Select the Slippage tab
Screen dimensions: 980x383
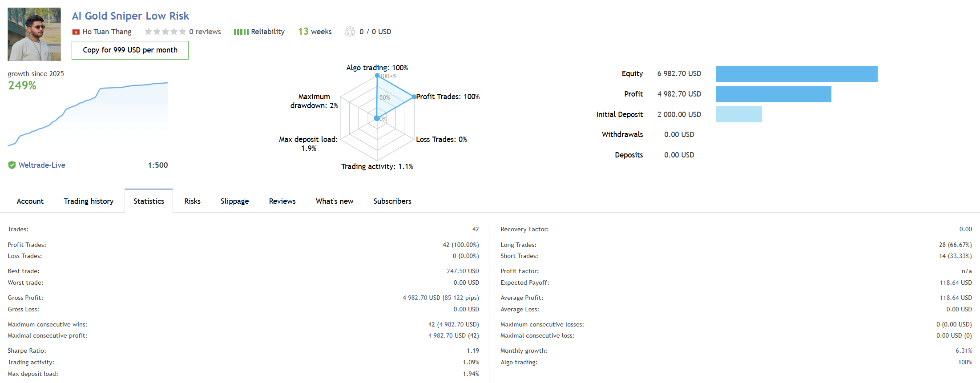(235, 201)
